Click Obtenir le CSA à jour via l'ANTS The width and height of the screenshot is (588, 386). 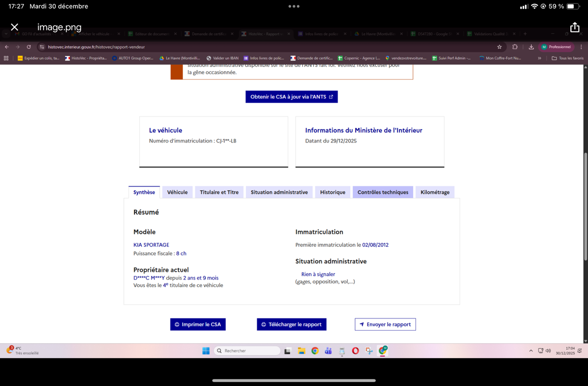point(292,97)
